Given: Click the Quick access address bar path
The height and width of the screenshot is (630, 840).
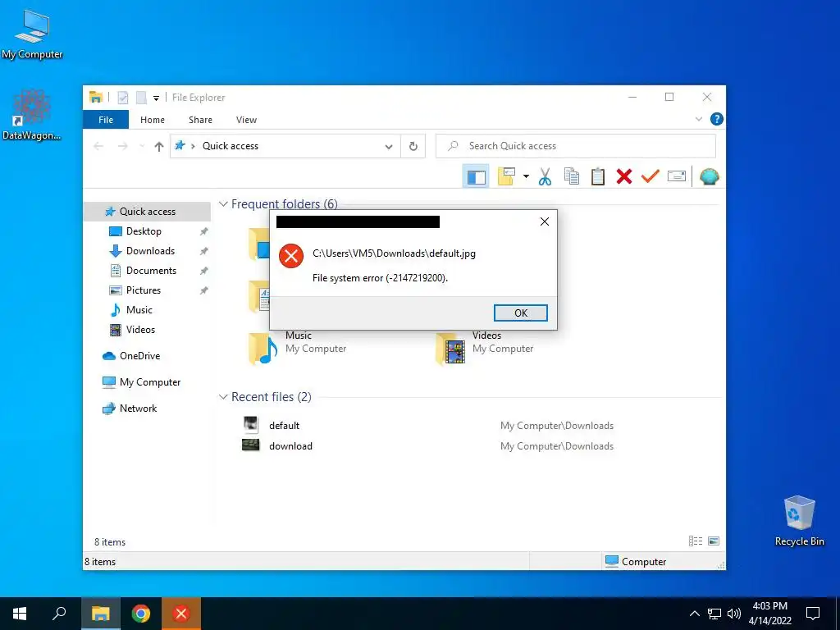Looking at the screenshot, I should click(x=231, y=146).
